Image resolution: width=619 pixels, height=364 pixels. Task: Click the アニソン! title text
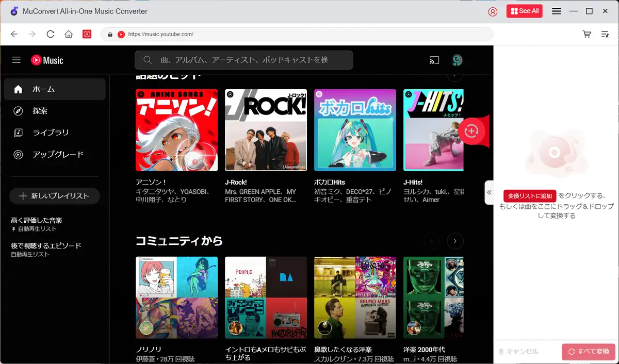point(151,182)
